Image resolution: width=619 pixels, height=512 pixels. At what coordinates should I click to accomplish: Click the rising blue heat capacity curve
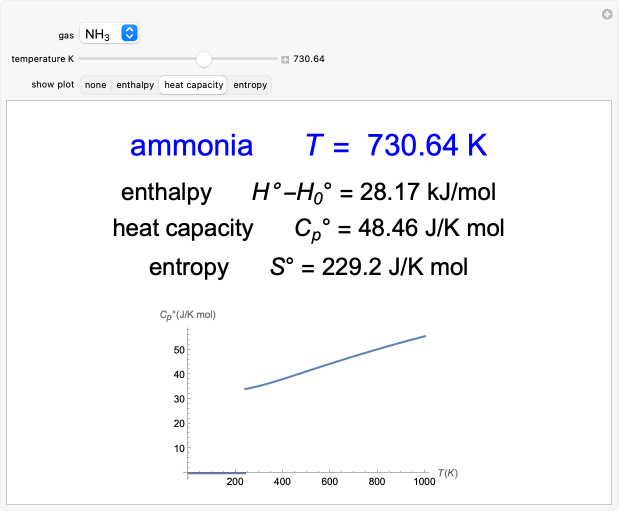pyautogui.click(x=340, y=363)
